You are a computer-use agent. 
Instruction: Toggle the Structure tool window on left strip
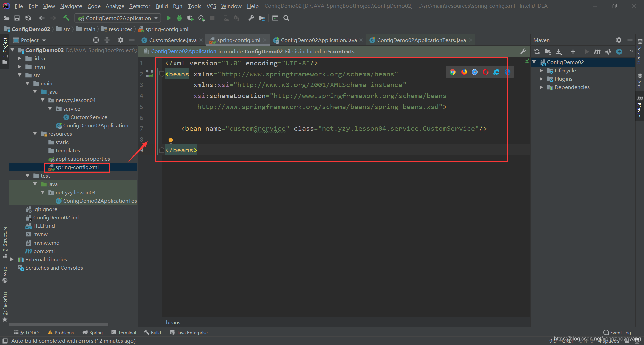(5, 243)
